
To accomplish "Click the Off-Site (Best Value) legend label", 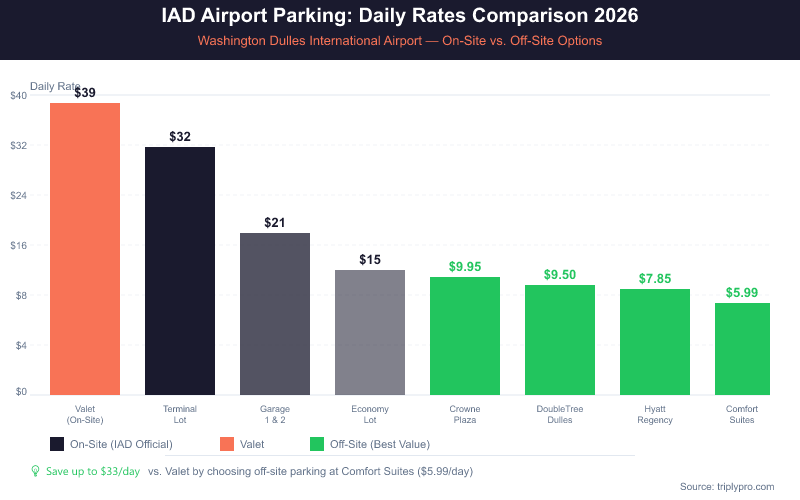I will 384,444.
